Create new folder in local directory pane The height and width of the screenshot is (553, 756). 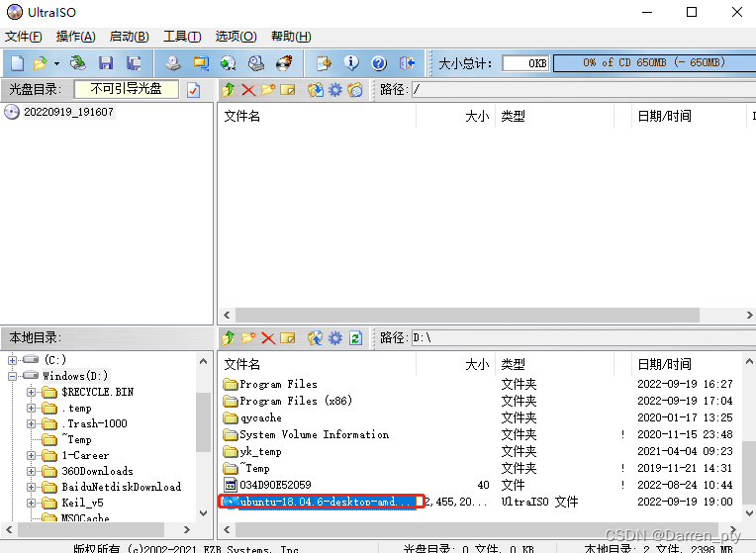pyautogui.click(x=248, y=338)
